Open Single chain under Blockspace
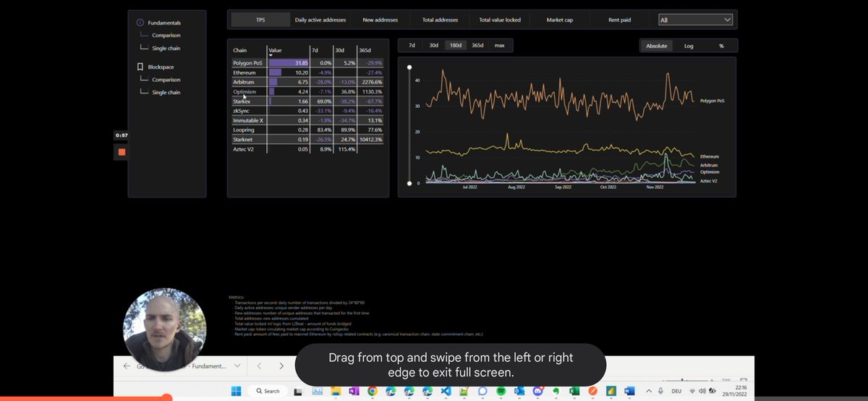The width and height of the screenshot is (868, 401). (166, 93)
